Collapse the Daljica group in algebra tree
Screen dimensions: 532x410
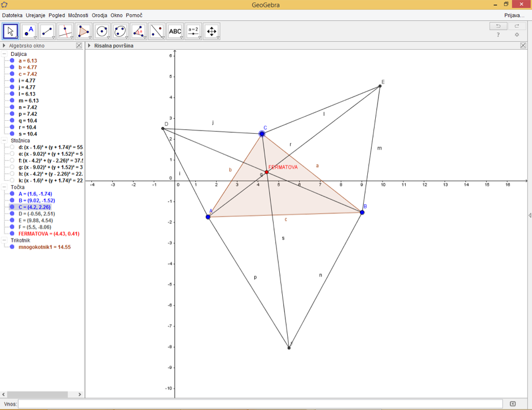5,54
